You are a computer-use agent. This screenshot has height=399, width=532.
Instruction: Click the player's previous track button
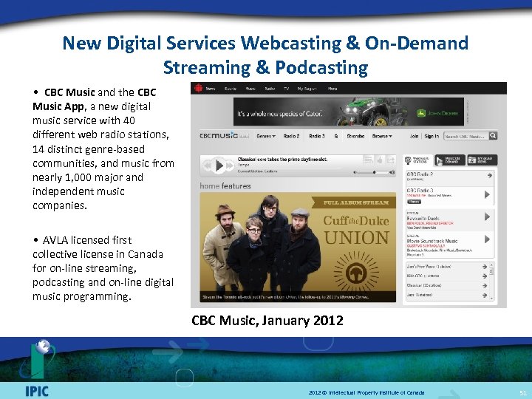tap(208, 166)
